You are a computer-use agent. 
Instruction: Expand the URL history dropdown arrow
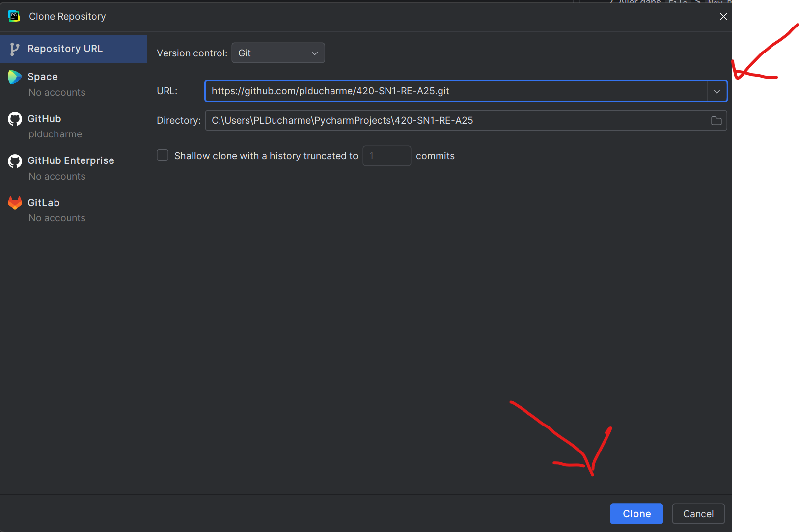pyautogui.click(x=716, y=91)
